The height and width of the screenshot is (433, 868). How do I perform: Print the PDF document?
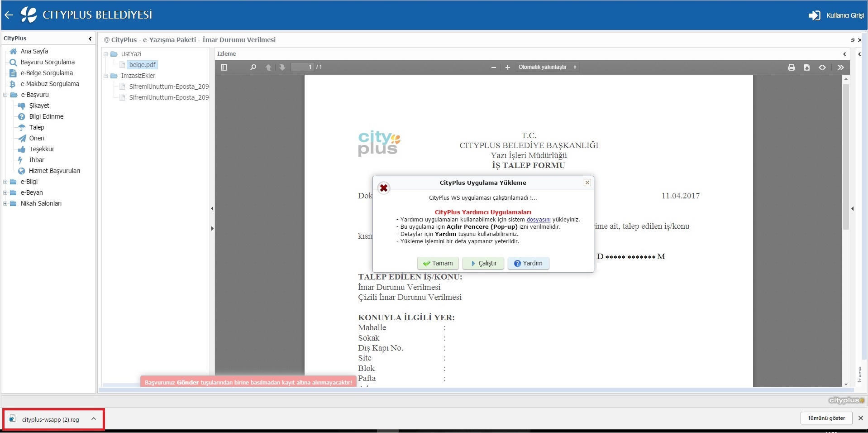tap(792, 67)
